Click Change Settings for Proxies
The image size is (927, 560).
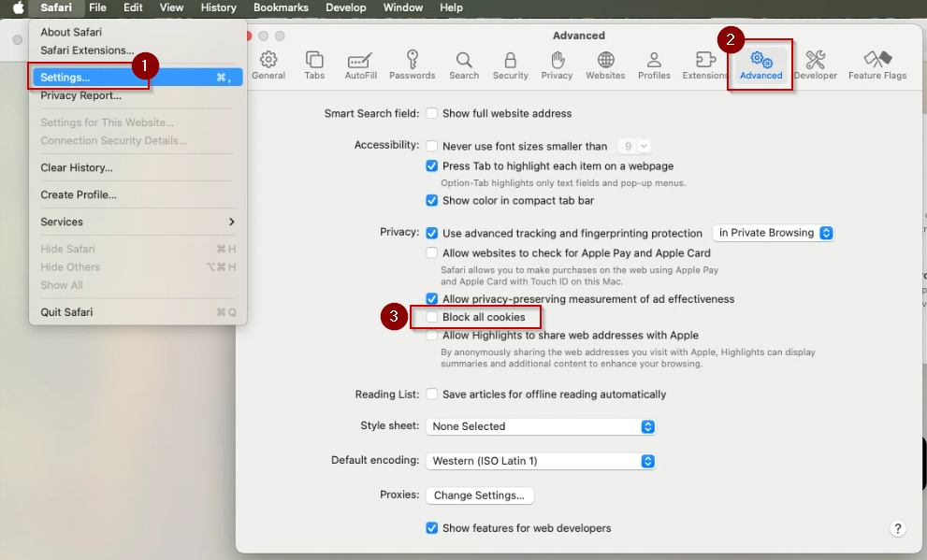point(479,495)
